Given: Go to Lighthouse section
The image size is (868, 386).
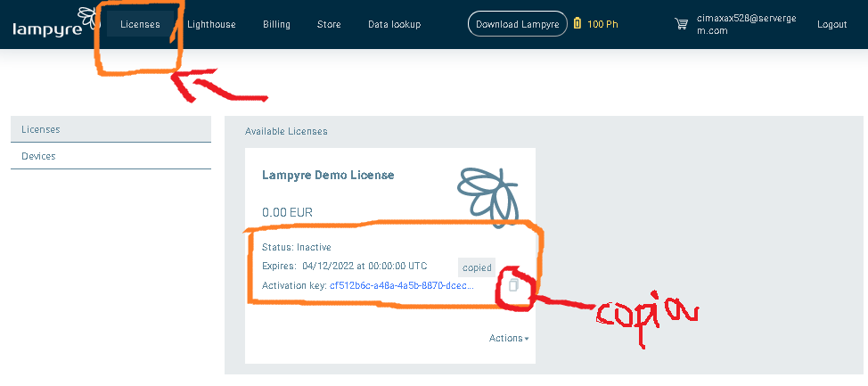Looking at the screenshot, I should (211, 24).
